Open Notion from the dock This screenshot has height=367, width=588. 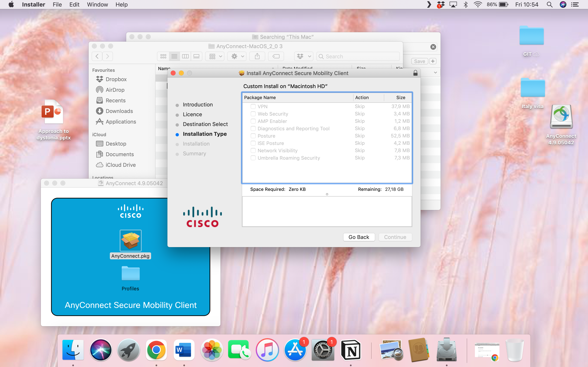point(351,350)
